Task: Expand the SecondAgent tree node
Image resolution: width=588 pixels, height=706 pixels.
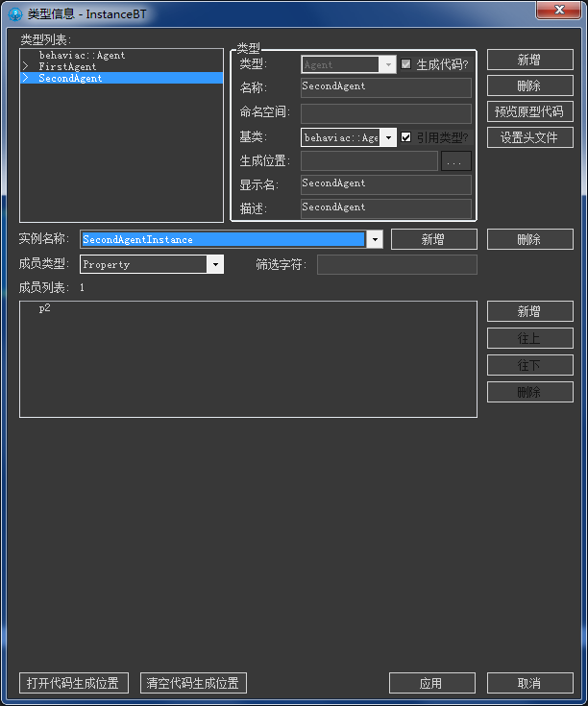Action: [x=26, y=79]
